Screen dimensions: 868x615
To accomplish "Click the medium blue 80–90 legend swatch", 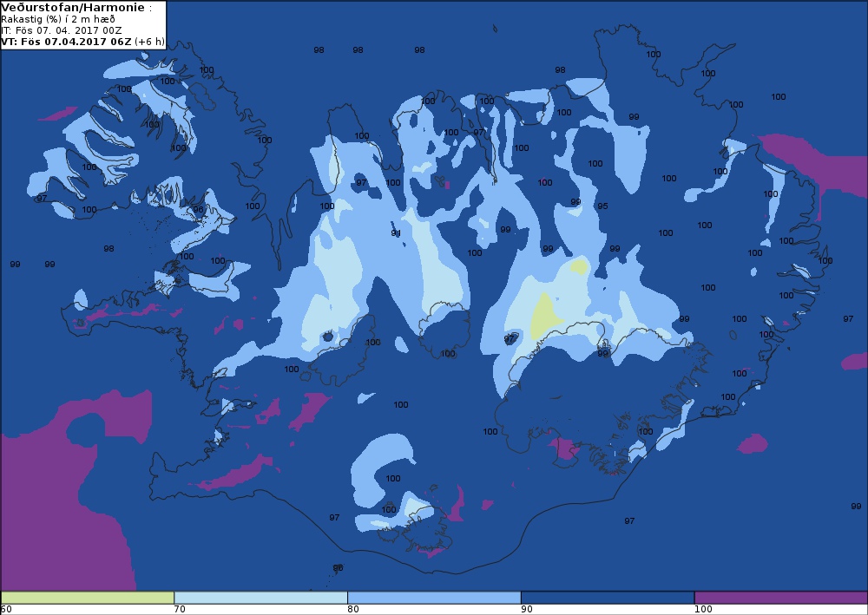I will [x=434, y=598].
